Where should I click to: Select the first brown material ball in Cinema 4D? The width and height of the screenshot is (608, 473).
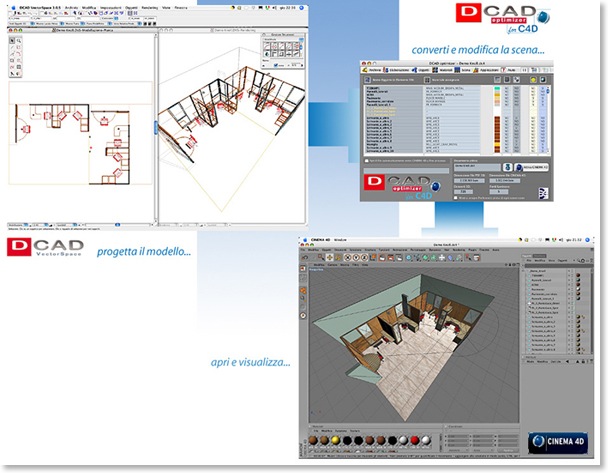coord(313,440)
